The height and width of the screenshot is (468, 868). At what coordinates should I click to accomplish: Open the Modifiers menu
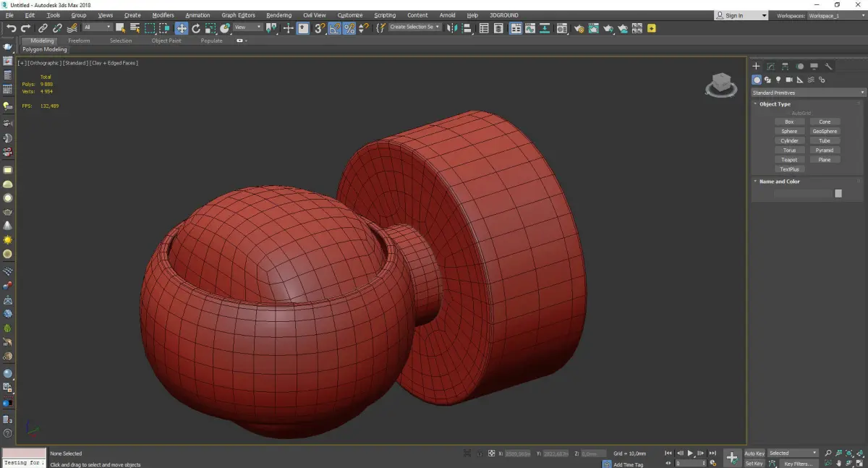coord(163,15)
